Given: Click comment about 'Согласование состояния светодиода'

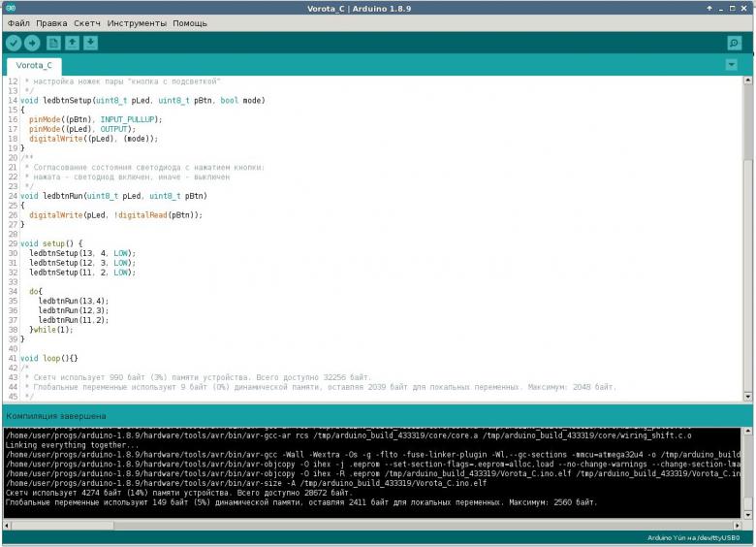Looking at the screenshot, I should coord(144,167).
